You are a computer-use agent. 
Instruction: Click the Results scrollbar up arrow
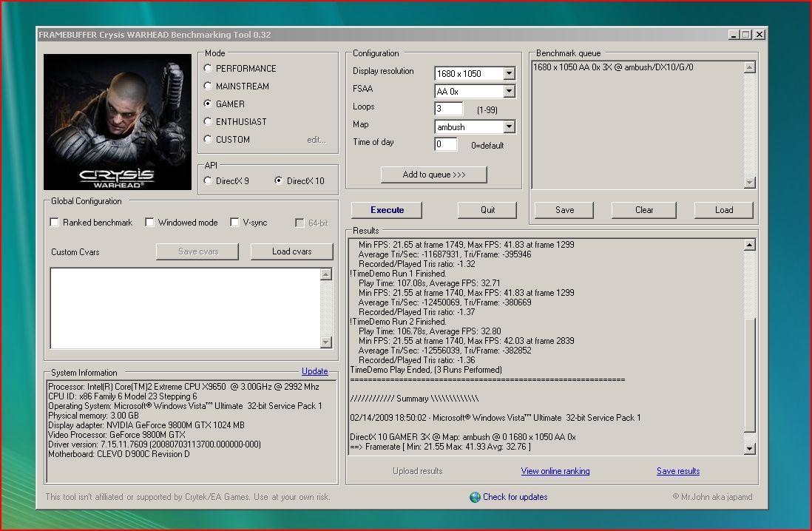(x=749, y=245)
